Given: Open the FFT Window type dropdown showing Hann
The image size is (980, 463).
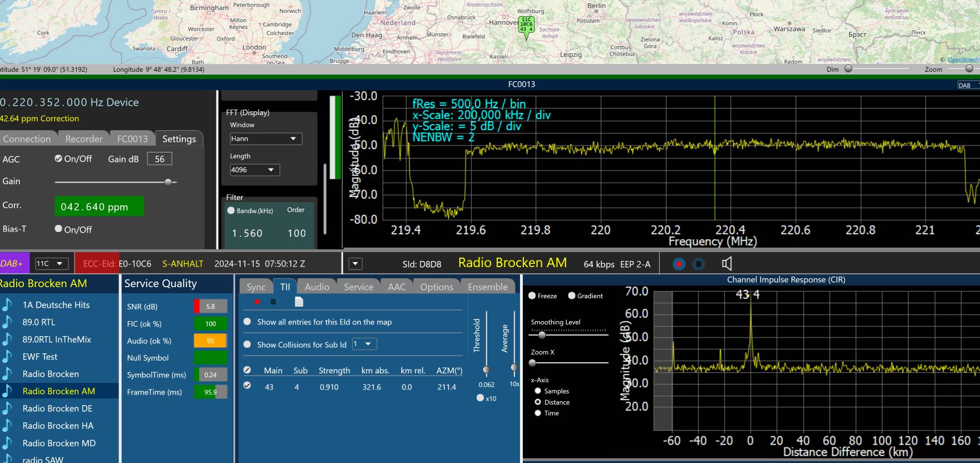Looking at the screenshot, I should coord(265,139).
